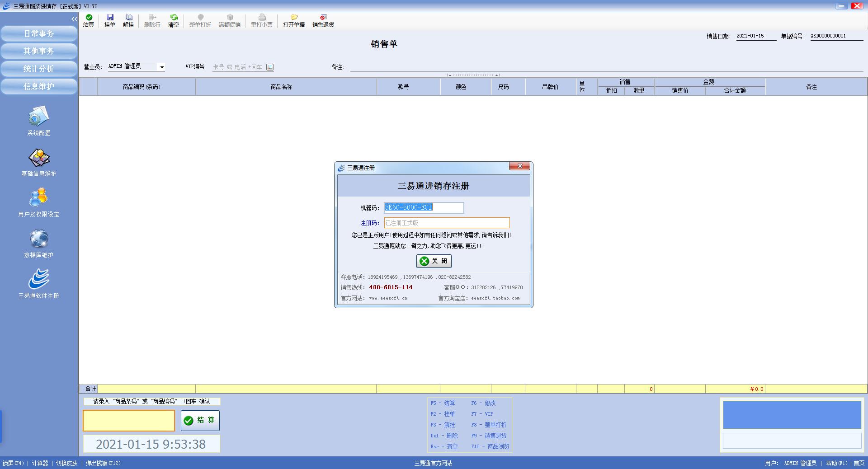
Task: Click the 挂单 hold order toolbar icon
Action: coord(110,21)
